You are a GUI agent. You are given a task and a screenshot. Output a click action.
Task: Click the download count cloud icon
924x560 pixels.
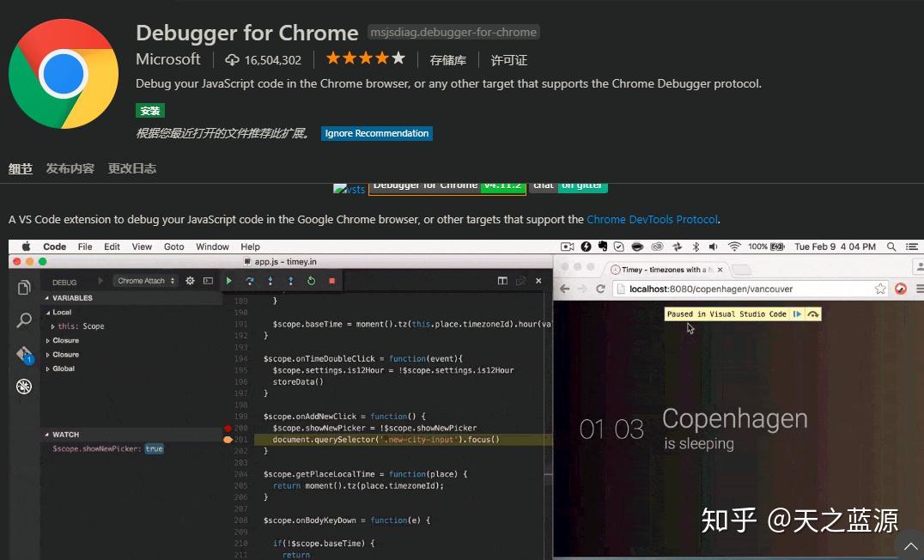(x=232, y=59)
